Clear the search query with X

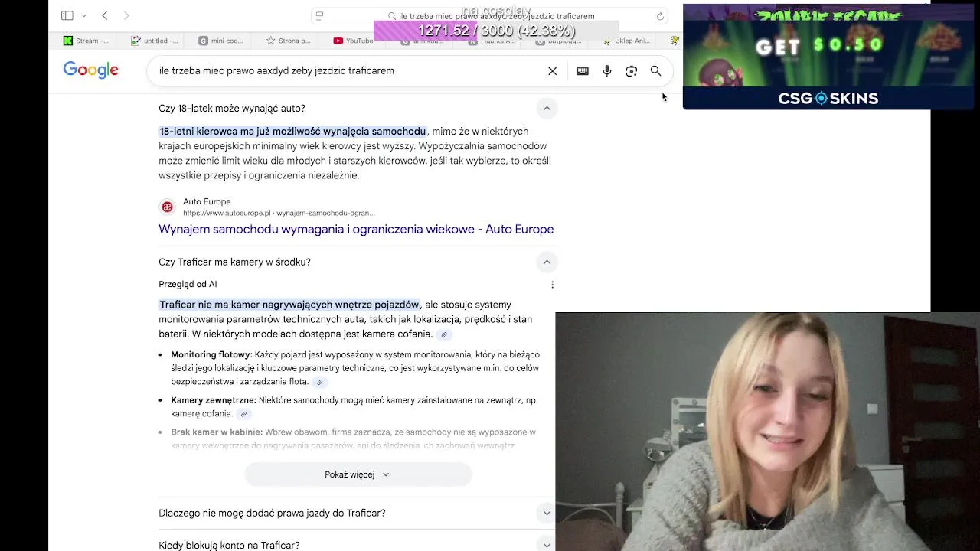[552, 70]
